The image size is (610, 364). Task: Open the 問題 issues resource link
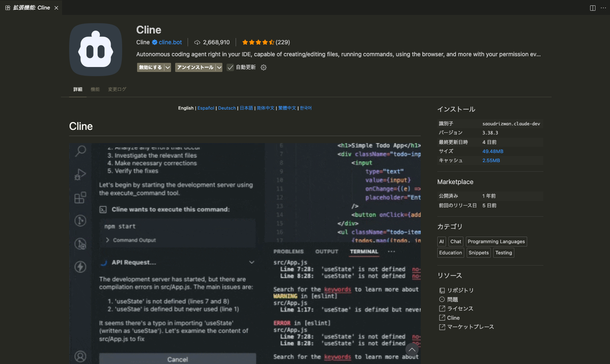point(452,299)
